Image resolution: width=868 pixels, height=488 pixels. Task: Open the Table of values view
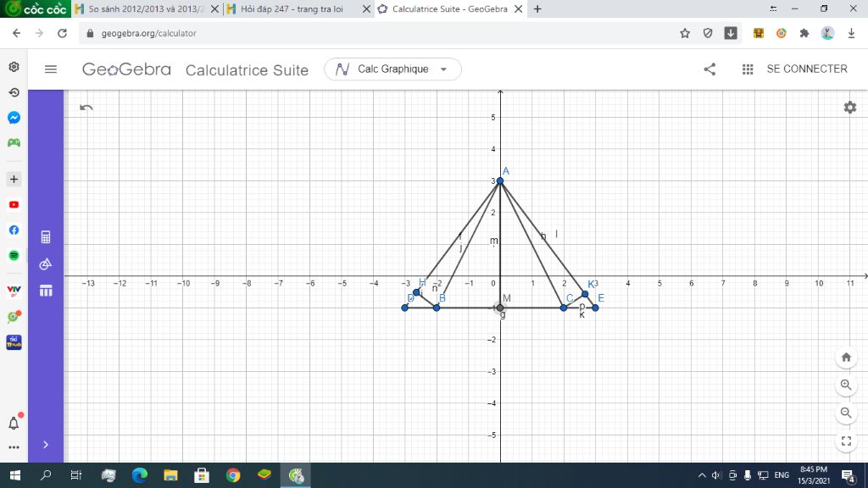[x=46, y=291]
